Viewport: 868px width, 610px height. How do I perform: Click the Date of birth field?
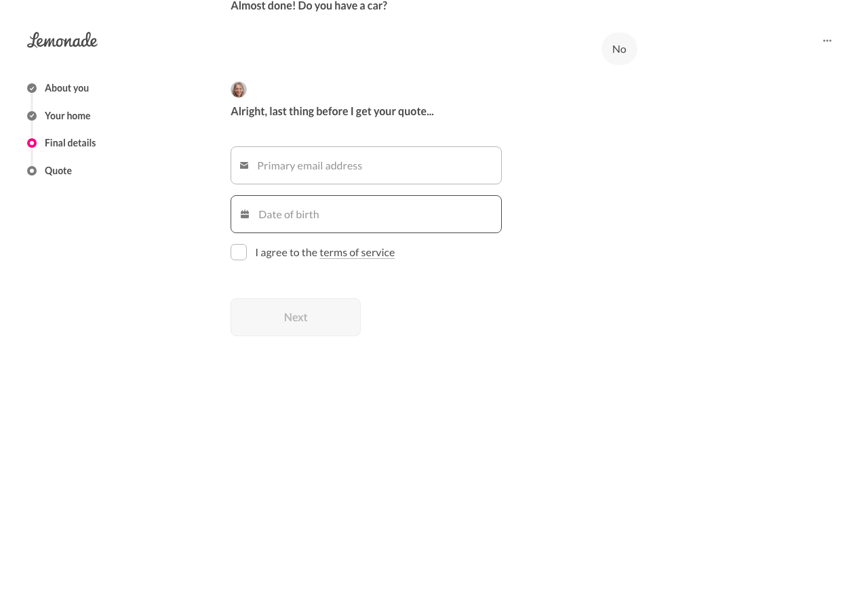click(366, 214)
